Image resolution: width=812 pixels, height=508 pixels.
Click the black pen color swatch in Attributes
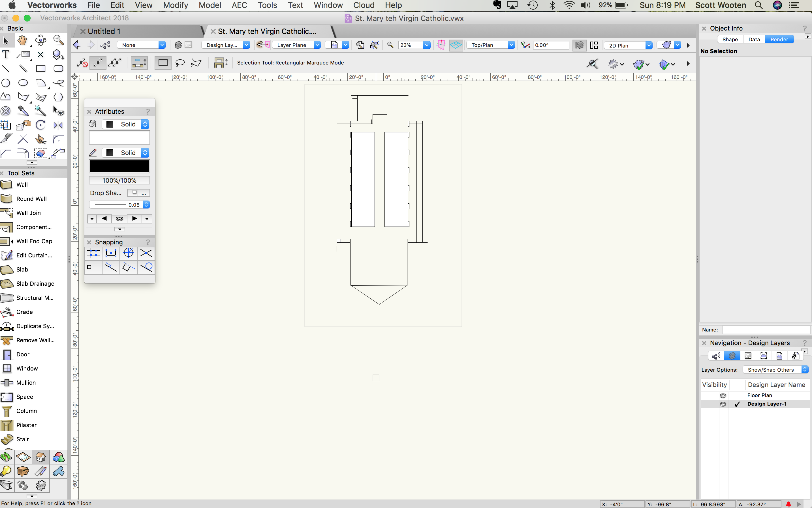(119, 166)
